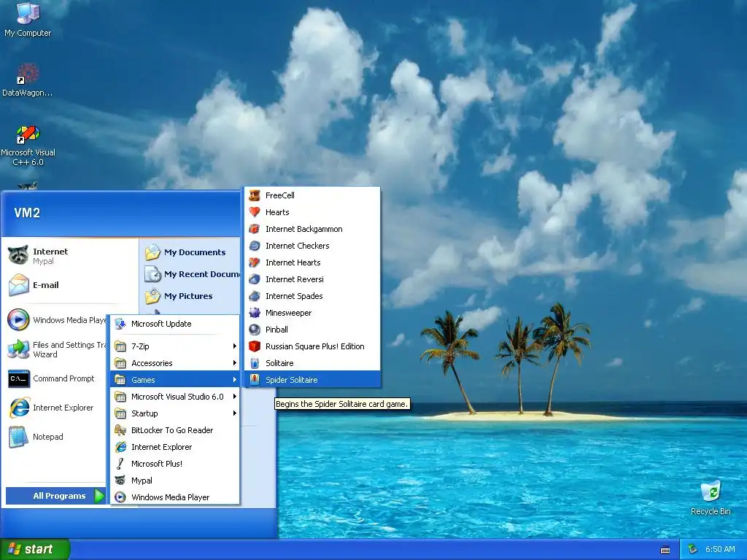
Task: Click the Internet Backgammon icon
Action: (x=255, y=229)
